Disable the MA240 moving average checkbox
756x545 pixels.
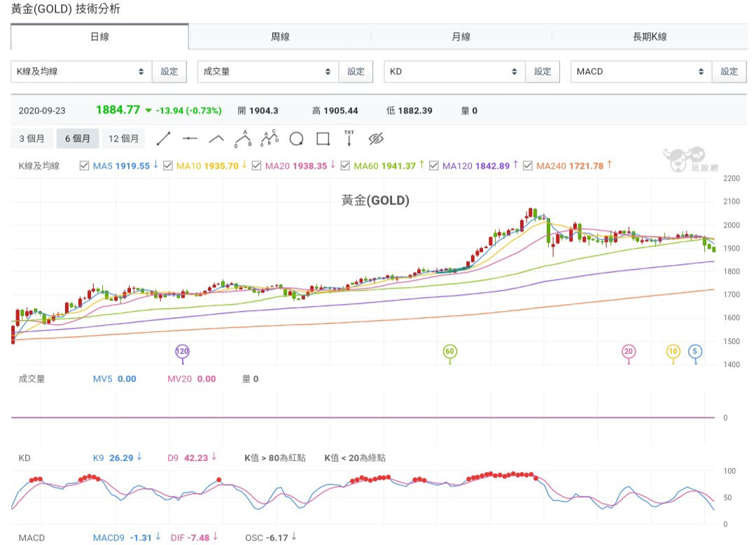point(527,166)
